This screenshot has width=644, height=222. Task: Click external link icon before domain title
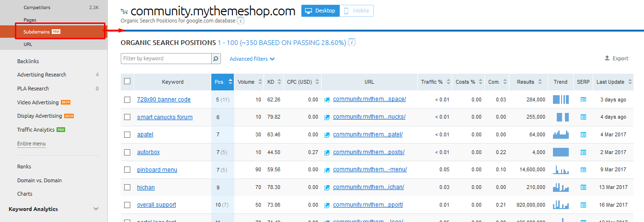point(124,11)
